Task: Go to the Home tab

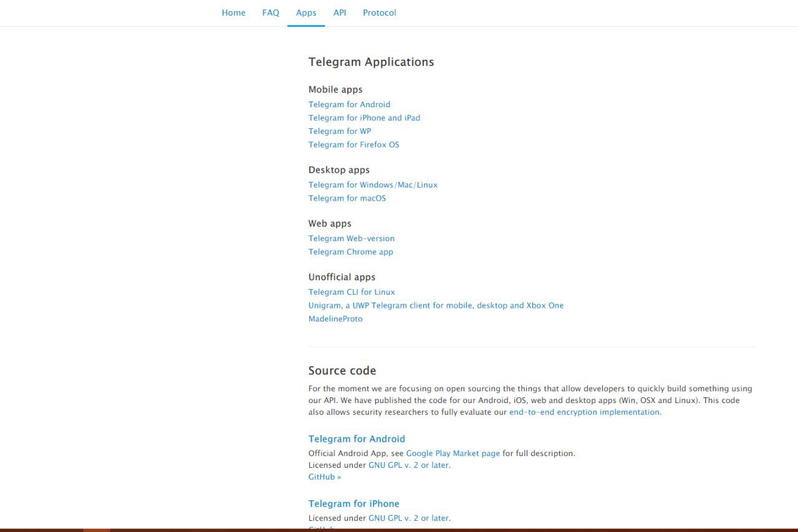Action: [x=233, y=12]
